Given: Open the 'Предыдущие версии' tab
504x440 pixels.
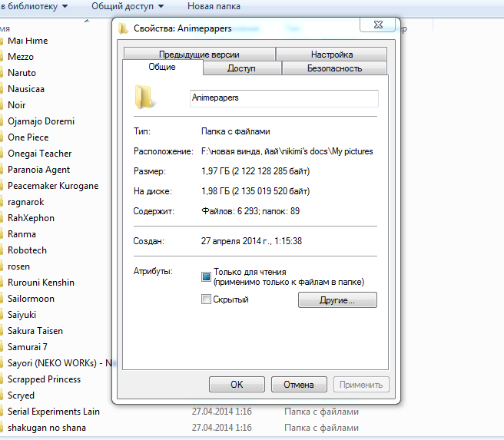Looking at the screenshot, I should click(199, 55).
